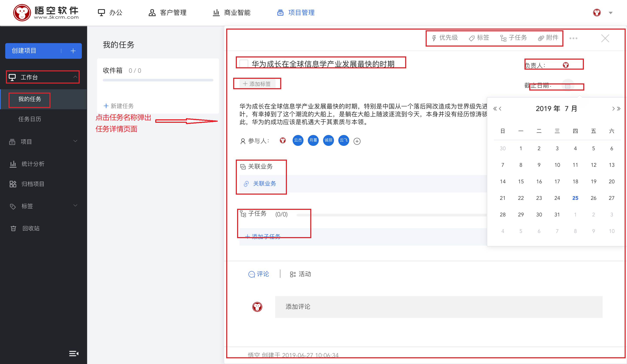Viewport: 627px width, 364px height.
Task: Open the 客户管理 menu
Action: 167,12
